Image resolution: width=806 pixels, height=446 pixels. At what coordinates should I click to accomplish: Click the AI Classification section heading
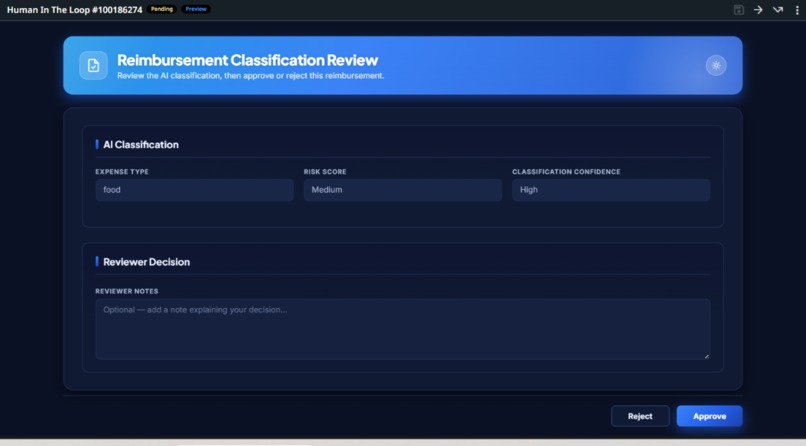(x=141, y=145)
